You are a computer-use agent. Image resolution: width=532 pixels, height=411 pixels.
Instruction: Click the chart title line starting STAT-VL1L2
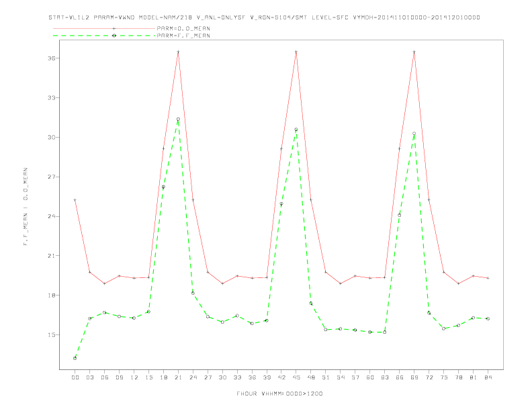click(264, 17)
